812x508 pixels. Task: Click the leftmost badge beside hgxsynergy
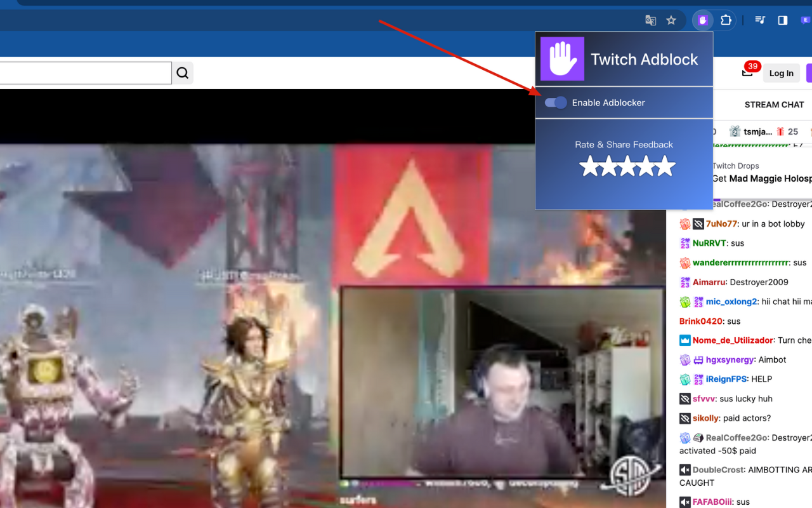(684, 360)
